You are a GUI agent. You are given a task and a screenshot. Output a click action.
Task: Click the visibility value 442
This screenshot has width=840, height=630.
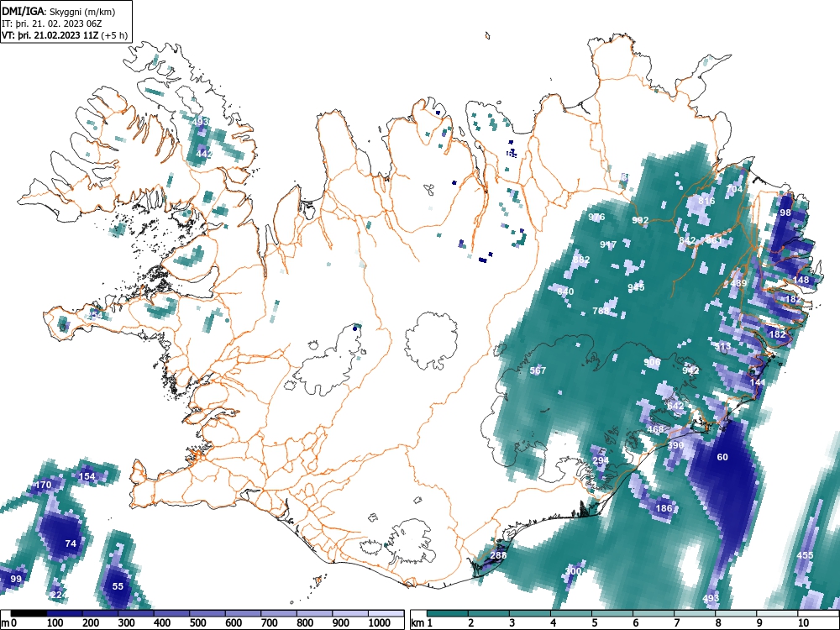pyautogui.click(x=204, y=154)
